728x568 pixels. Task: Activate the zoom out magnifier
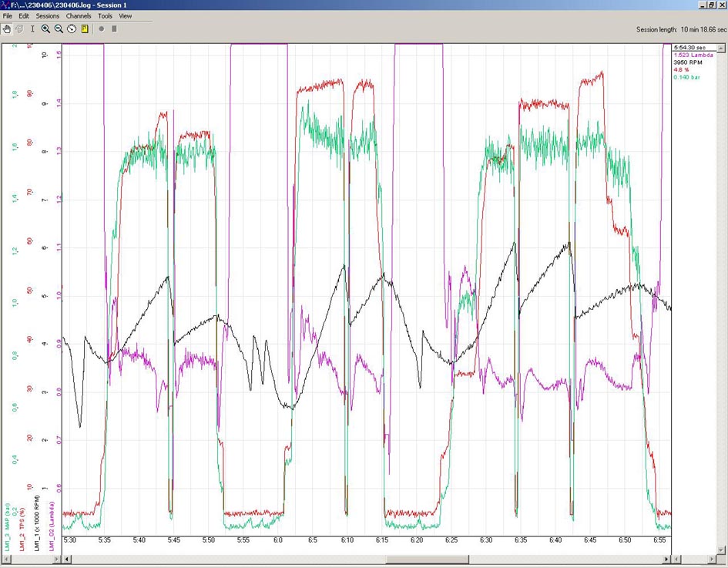pyautogui.click(x=59, y=29)
